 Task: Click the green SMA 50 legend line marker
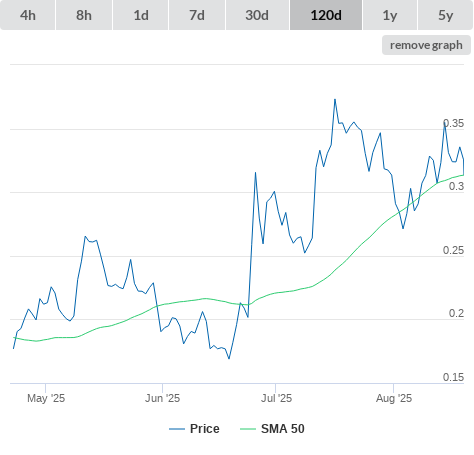[x=248, y=429]
